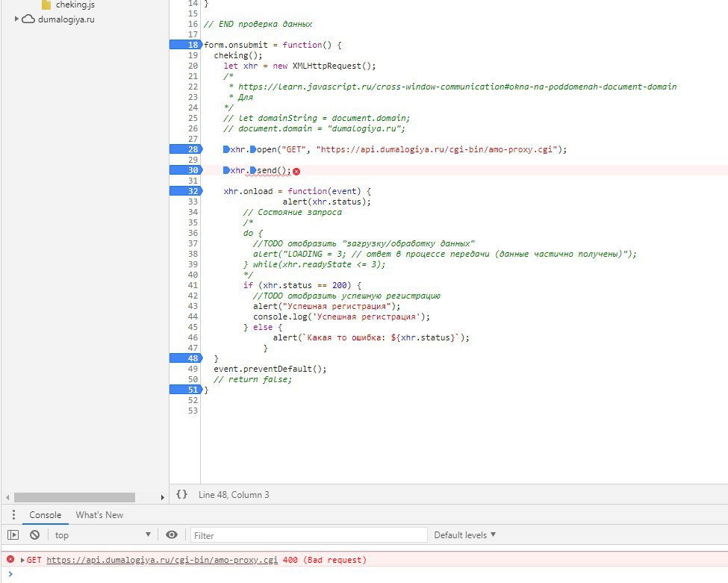Open the console drawer three-dot menu

pyautogui.click(x=13, y=515)
